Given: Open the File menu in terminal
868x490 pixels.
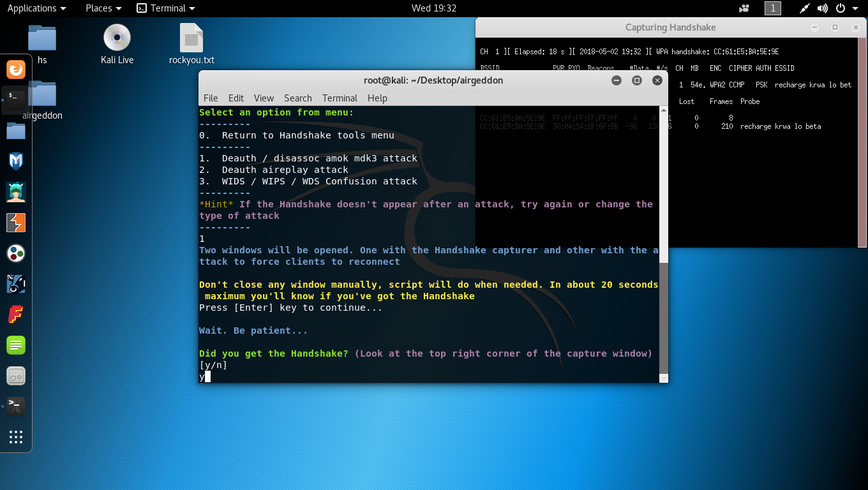Looking at the screenshot, I should 211,98.
